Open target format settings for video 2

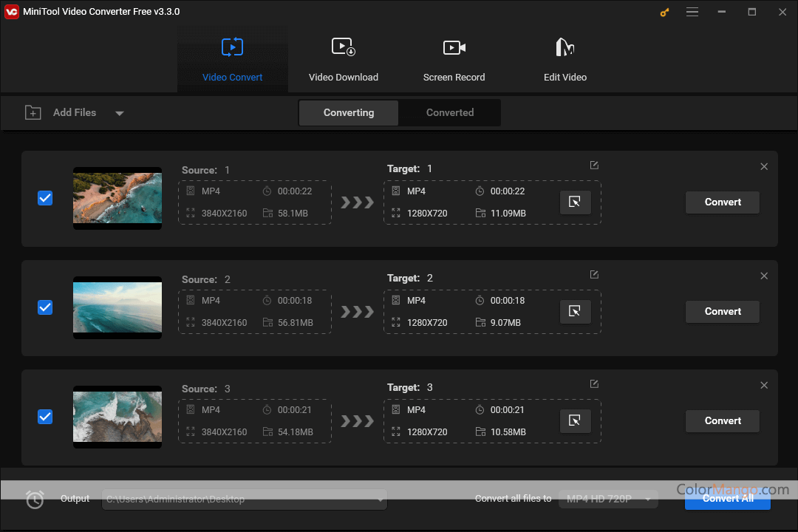pos(575,312)
